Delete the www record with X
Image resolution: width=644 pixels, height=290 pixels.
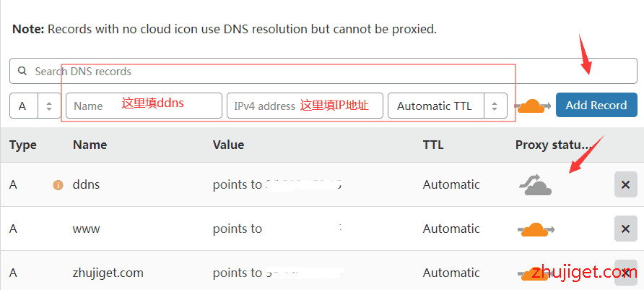(x=625, y=229)
